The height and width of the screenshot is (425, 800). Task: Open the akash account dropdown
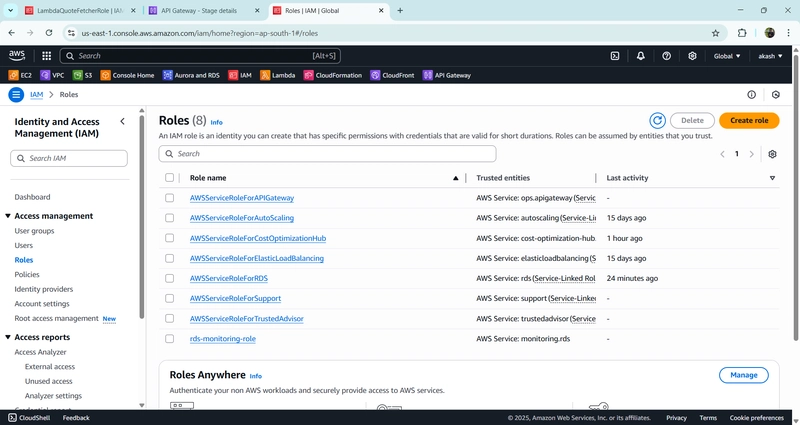click(770, 56)
